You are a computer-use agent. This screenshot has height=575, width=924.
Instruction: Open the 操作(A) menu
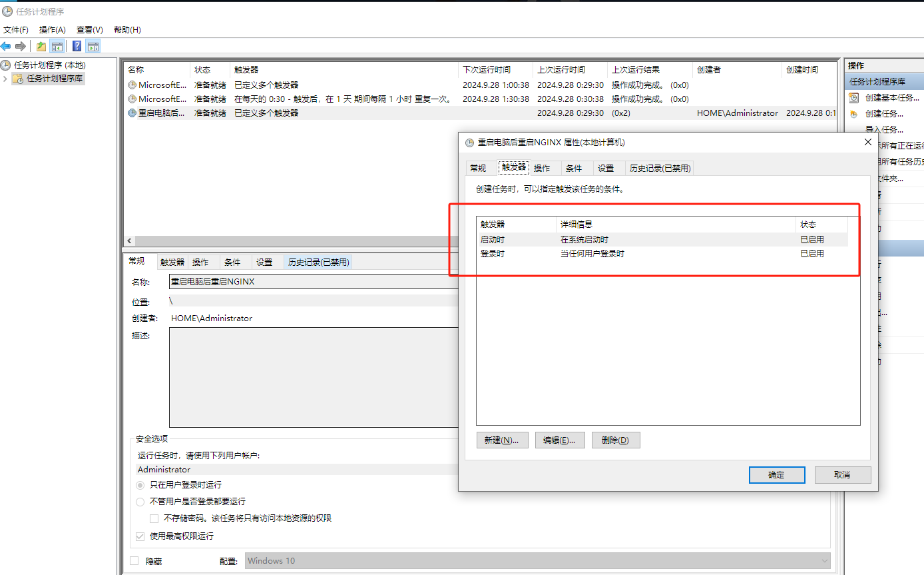(x=52, y=30)
